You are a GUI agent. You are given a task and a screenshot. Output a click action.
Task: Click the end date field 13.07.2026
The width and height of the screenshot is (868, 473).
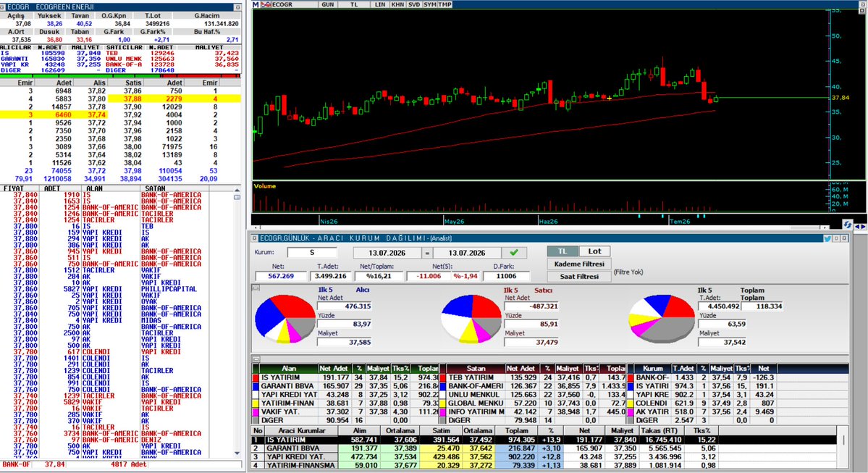click(x=467, y=253)
